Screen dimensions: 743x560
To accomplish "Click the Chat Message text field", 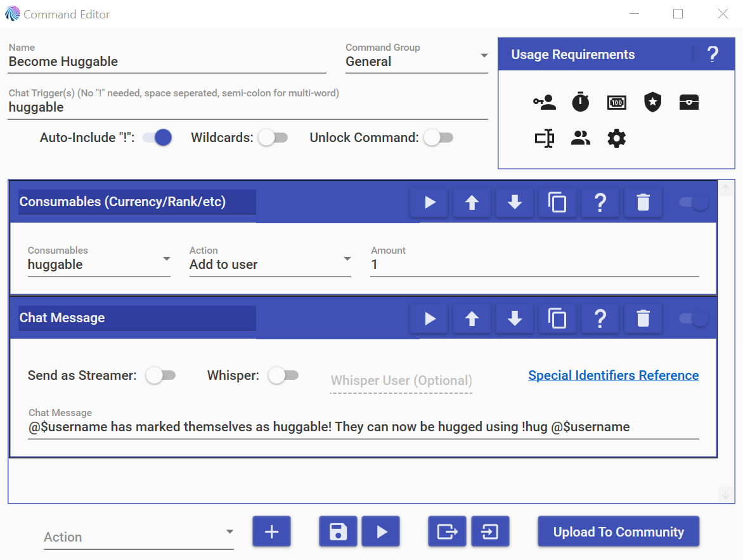I will (x=363, y=427).
